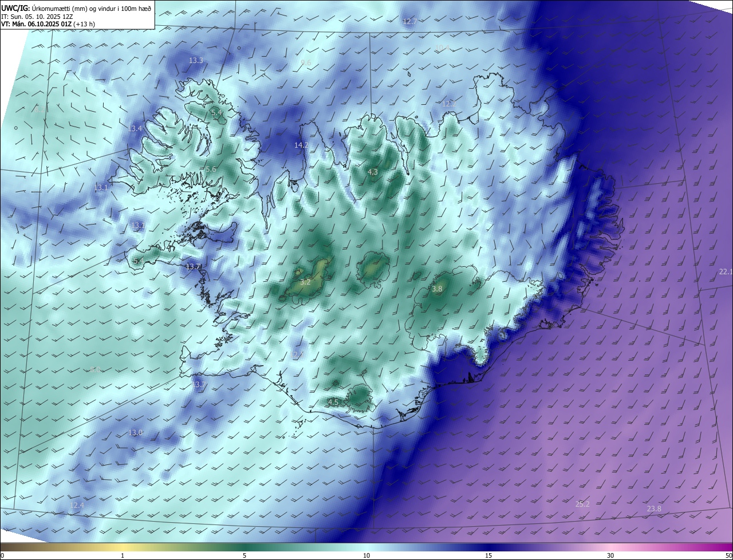Click the 8.0 value label

(x=96, y=370)
